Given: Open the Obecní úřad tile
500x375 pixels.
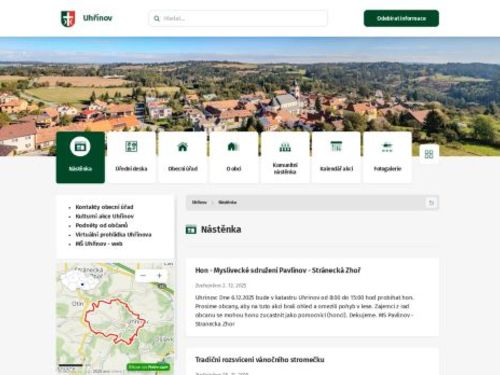Looking at the screenshot, I should pyautogui.click(x=183, y=157).
